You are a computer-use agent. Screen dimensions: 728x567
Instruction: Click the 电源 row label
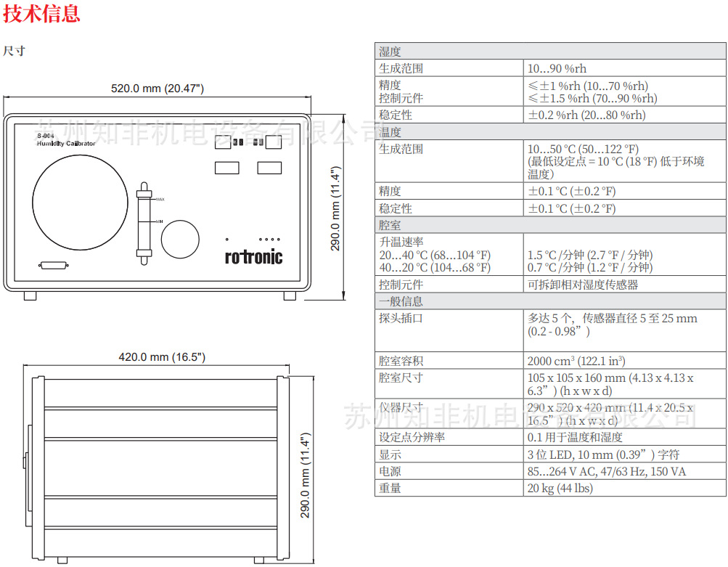pos(390,471)
